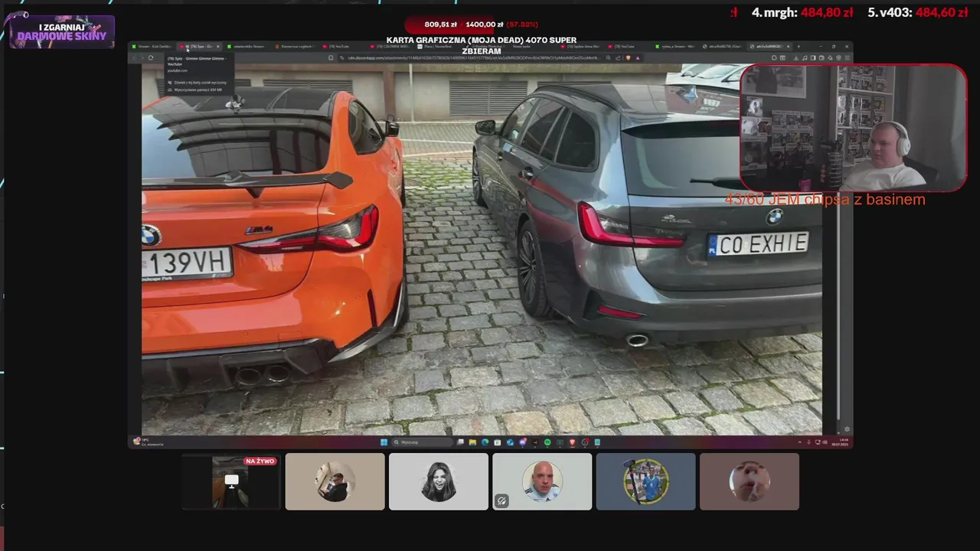
Task: Show hidden system tray icons
Action: click(800, 442)
